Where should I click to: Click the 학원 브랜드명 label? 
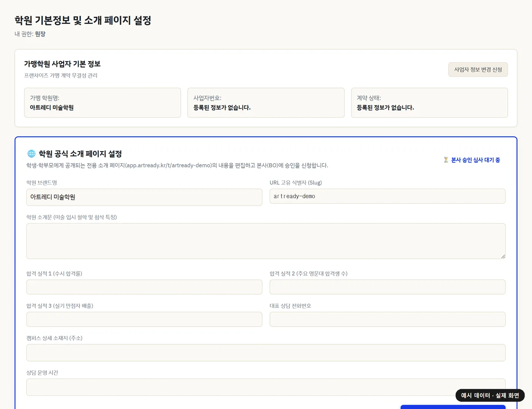click(x=42, y=183)
